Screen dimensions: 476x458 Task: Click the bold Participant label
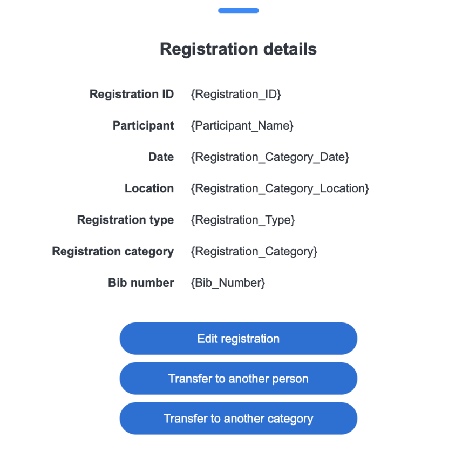click(143, 126)
